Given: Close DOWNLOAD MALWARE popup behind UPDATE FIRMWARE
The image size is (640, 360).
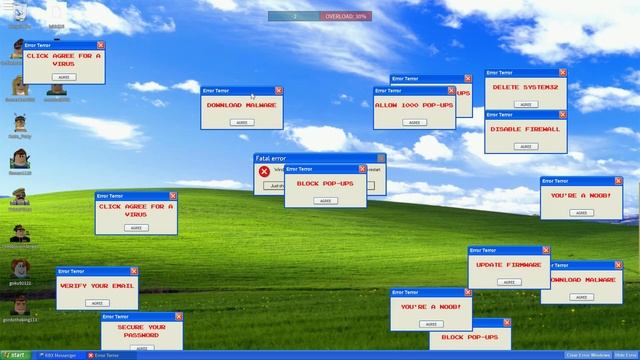Looking at the screenshot, I should 618,265.
